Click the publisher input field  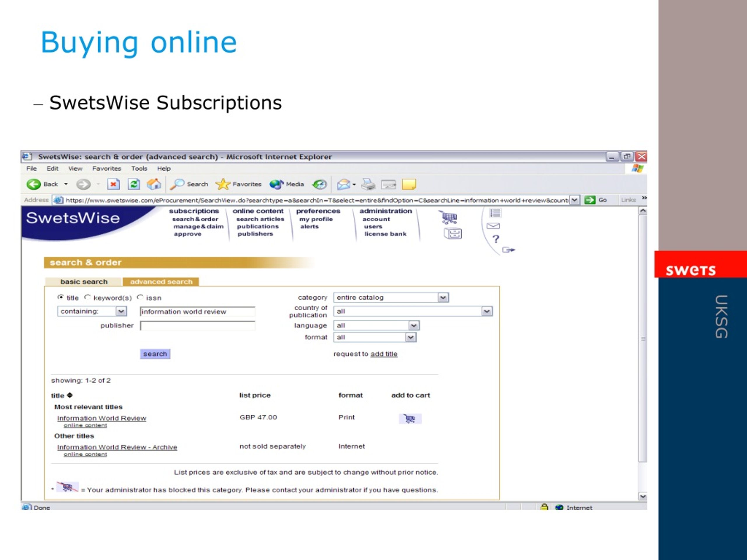point(198,325)
